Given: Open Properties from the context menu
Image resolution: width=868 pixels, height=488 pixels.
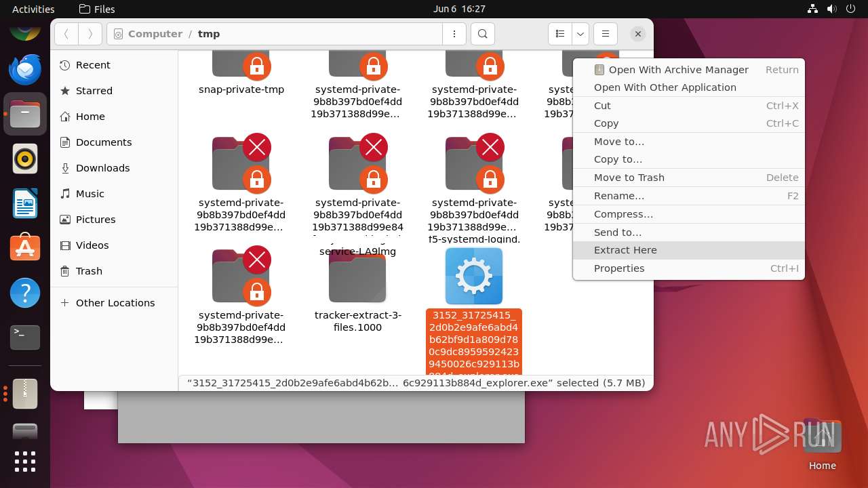Looking at the screenshot, I should (688, 268).
